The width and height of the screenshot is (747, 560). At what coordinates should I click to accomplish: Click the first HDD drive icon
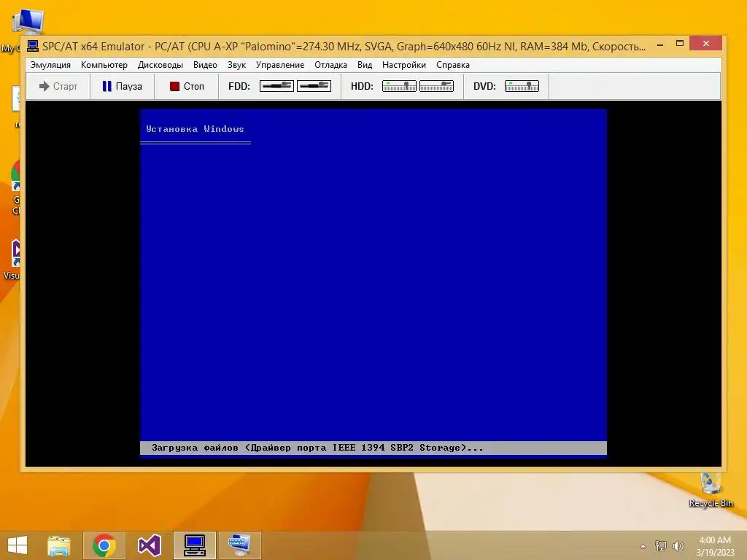[x=399, y=86]
